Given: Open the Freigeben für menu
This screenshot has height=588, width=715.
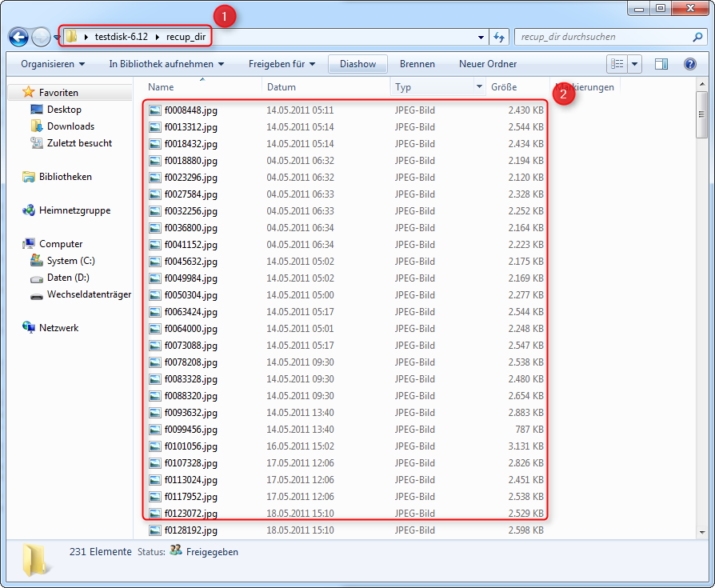Looking at the screenshot, I should tap(282, 64).
